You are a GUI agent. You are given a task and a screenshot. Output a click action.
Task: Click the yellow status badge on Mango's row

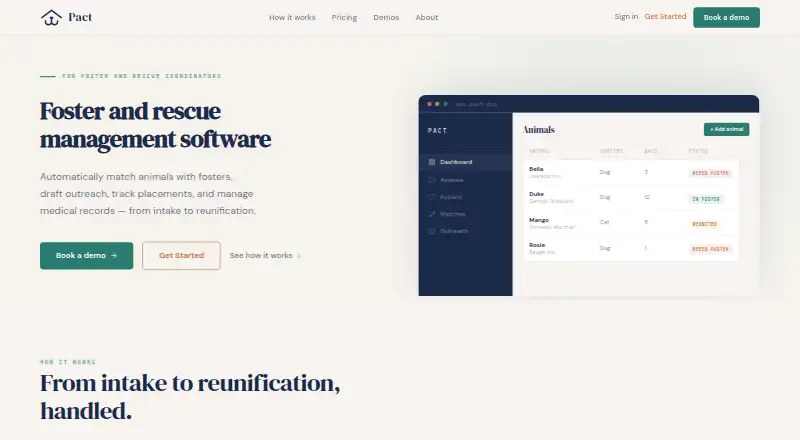705,224
